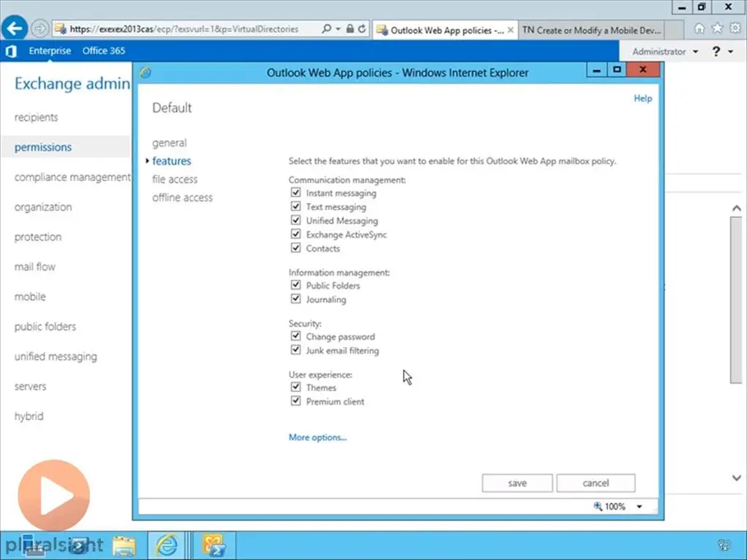Click the Office logo icon in blue header

pos(11,51)
